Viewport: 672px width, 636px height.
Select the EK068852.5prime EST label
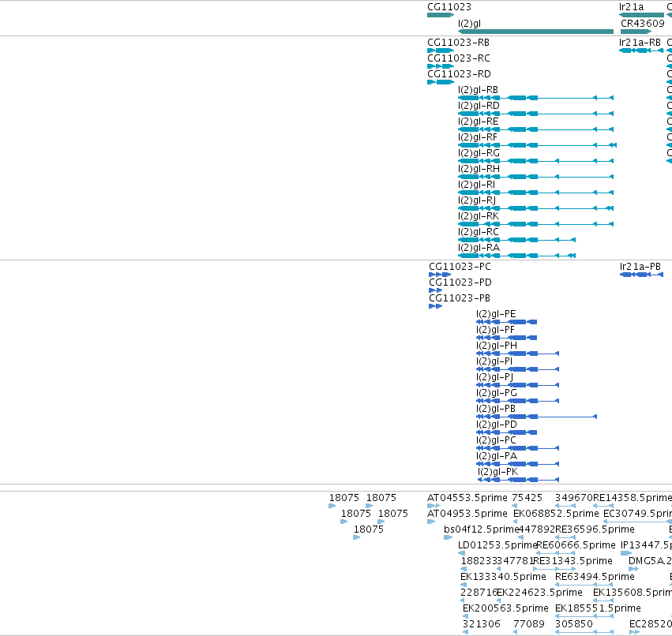click(x=556, y=514)
